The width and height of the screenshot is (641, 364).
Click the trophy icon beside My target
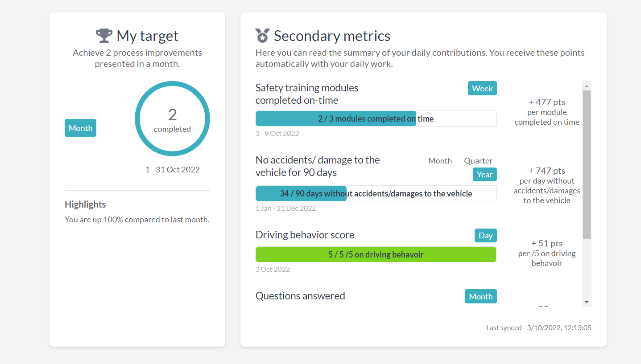tap(104, 36)
